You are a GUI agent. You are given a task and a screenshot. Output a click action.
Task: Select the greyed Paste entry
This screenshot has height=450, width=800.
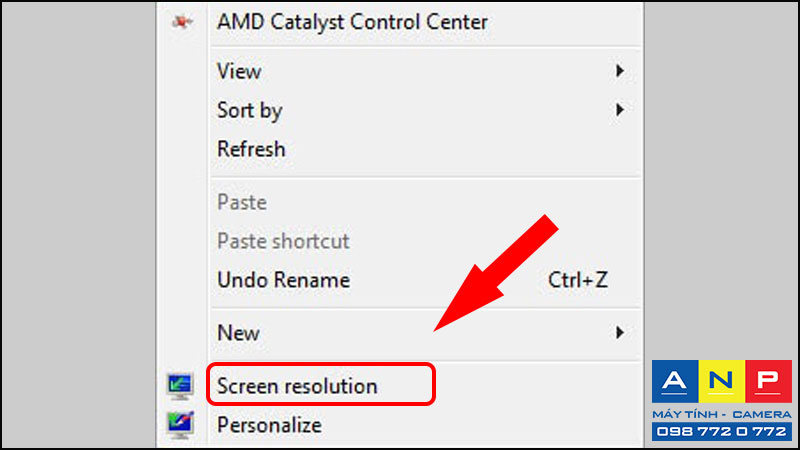click(x=242, y=203)
